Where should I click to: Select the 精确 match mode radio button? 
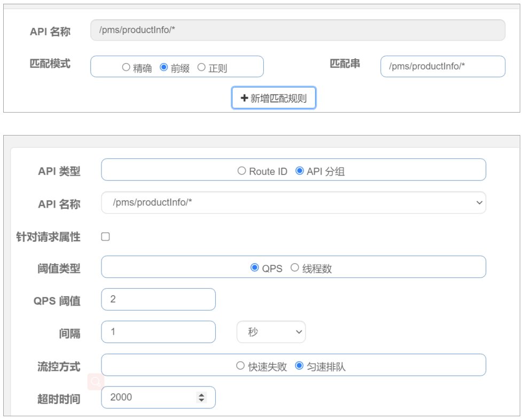click(x=126, y=67)
